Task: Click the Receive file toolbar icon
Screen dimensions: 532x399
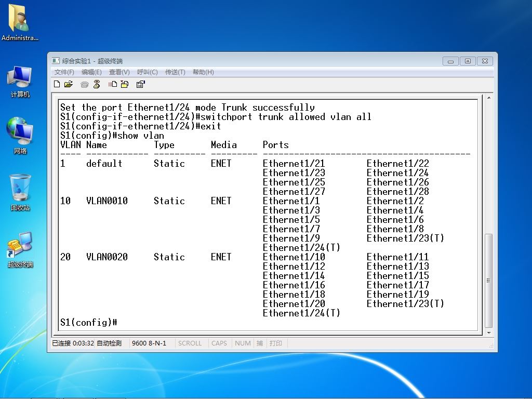Action: point(125,84)
